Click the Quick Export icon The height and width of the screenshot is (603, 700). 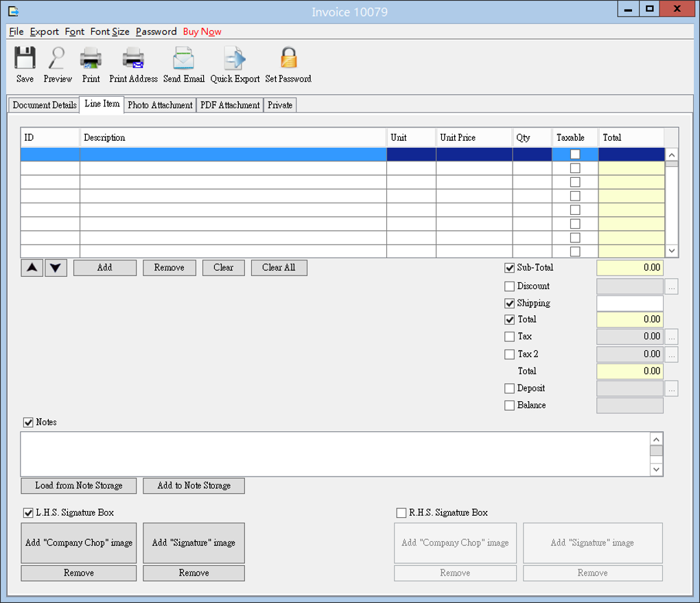tap(235, 58)
